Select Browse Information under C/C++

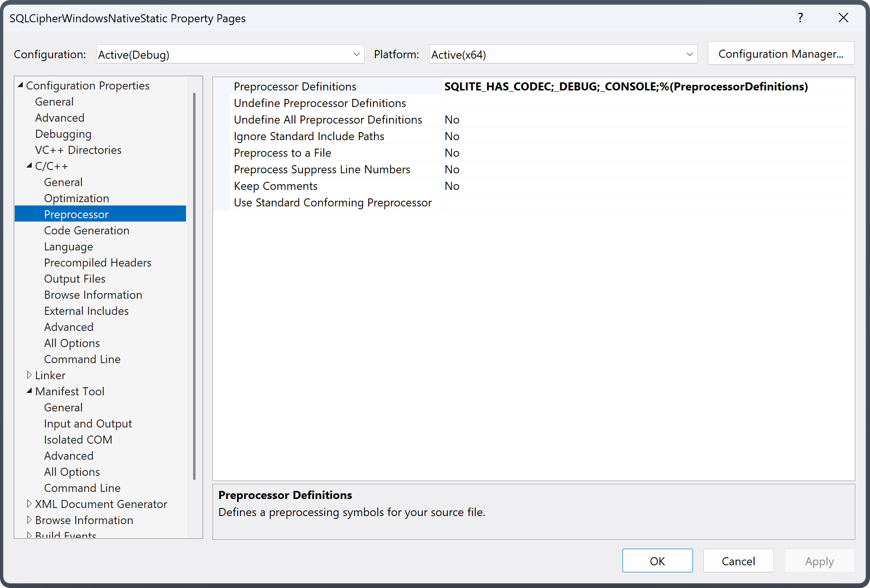point(93,294)
